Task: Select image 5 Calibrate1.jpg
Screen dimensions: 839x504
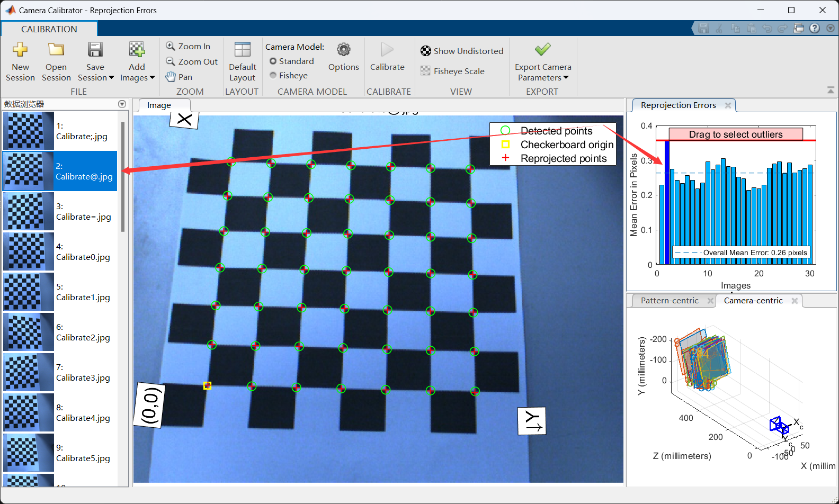Action: click(x=60, y=292)
